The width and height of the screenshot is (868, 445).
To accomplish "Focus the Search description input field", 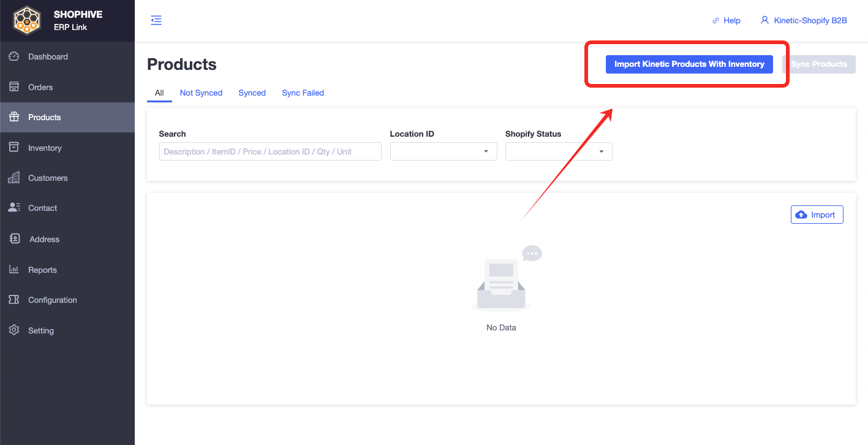I will [x=270, y=151].
